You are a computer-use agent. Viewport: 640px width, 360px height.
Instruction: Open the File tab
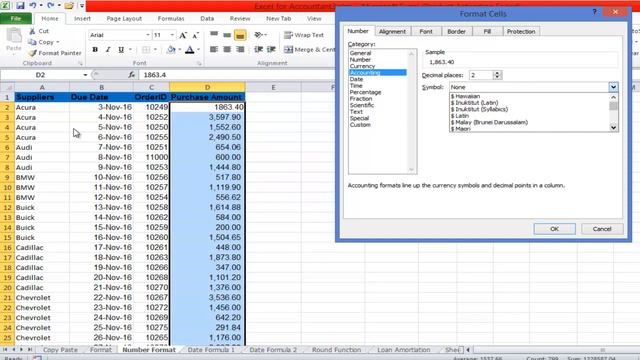(x=16, y=18)
